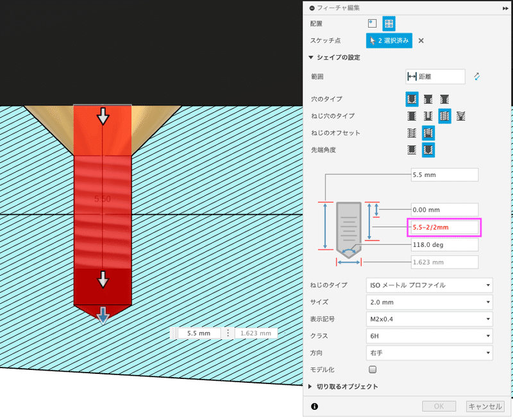
Task: Click the thread offset 0.00 mm field
Action: pyautogui.click(x=444, y=210)
